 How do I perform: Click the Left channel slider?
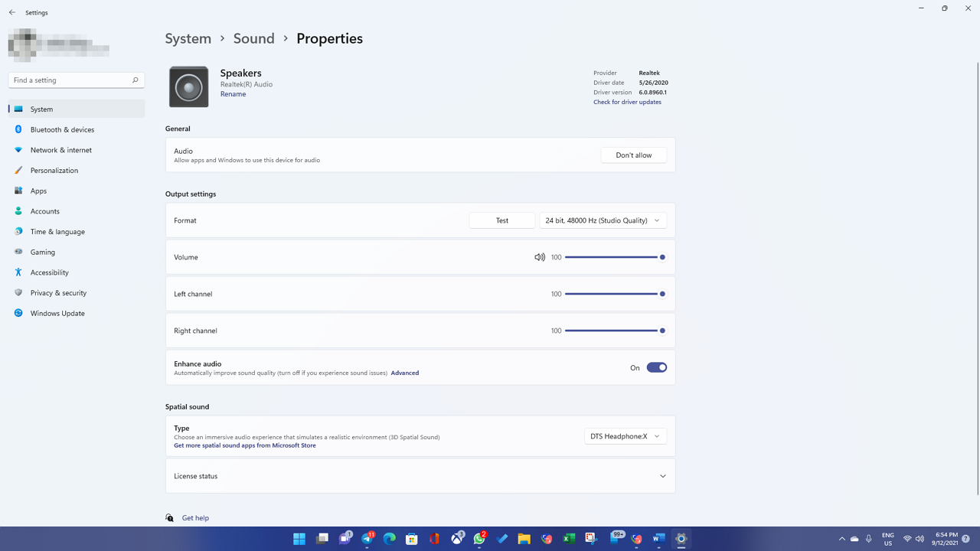[612, 294]
